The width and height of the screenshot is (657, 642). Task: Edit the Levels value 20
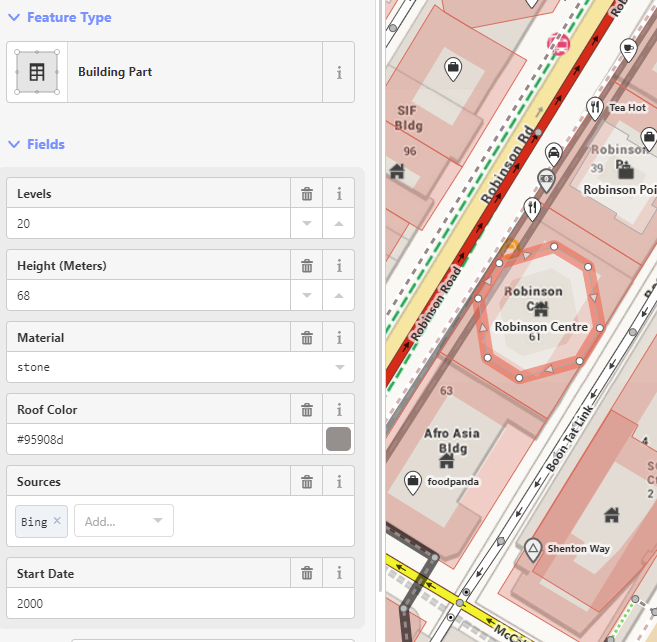point(149,223)
